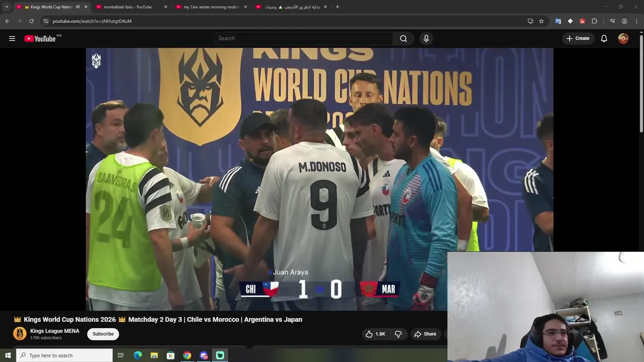
Task: Open the Create menu
Action: tap(578, 38)
